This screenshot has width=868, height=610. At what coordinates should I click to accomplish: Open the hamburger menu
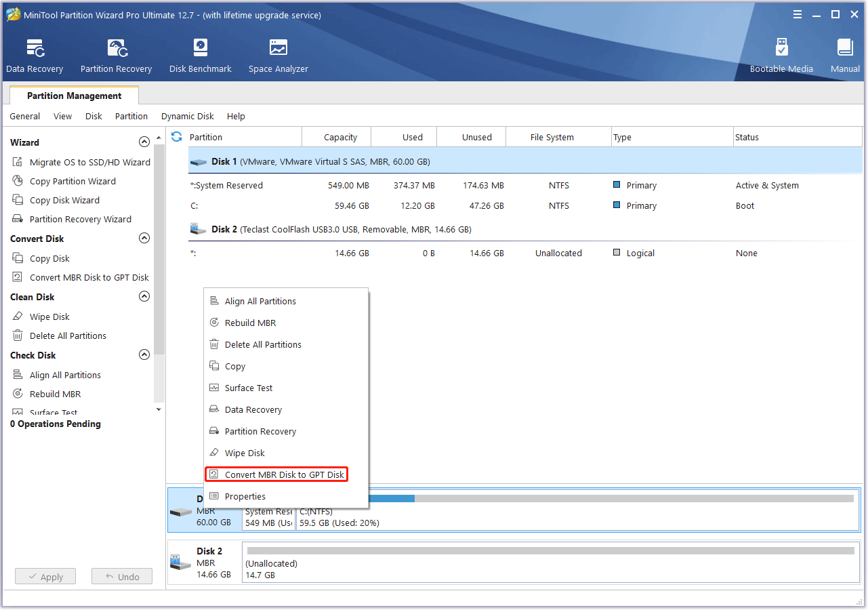click(x=798, y=14)
